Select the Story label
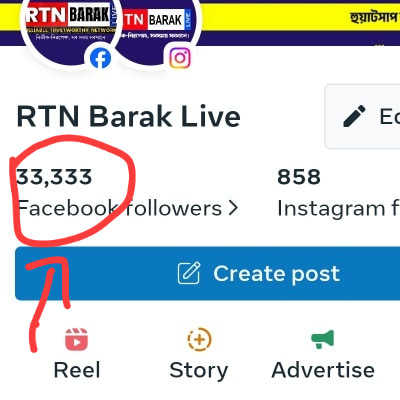 pos(199,371)
